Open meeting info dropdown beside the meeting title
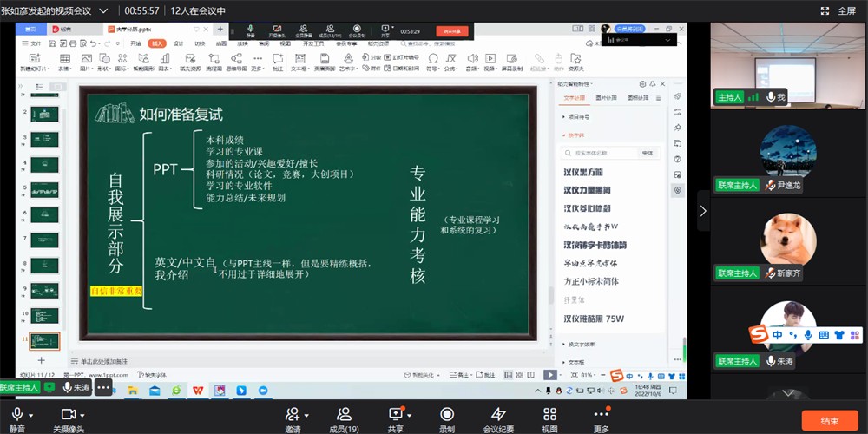This screenshot has height=434, width=868. pos(104,11)
